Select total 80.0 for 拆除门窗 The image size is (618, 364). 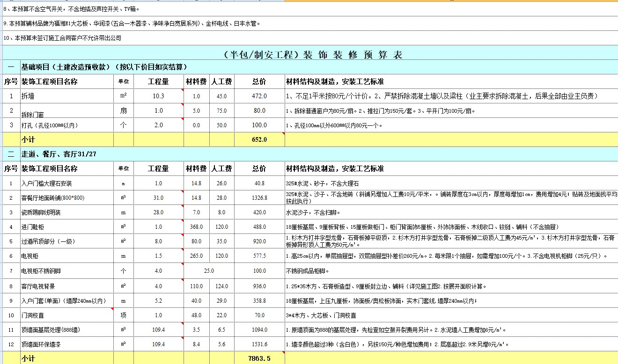point(259,111)
